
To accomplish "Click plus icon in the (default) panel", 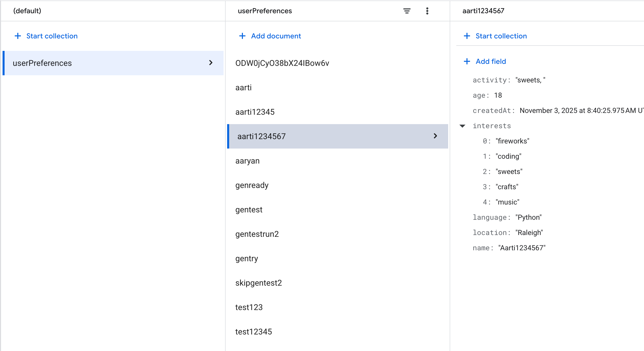I will (18, 36).
